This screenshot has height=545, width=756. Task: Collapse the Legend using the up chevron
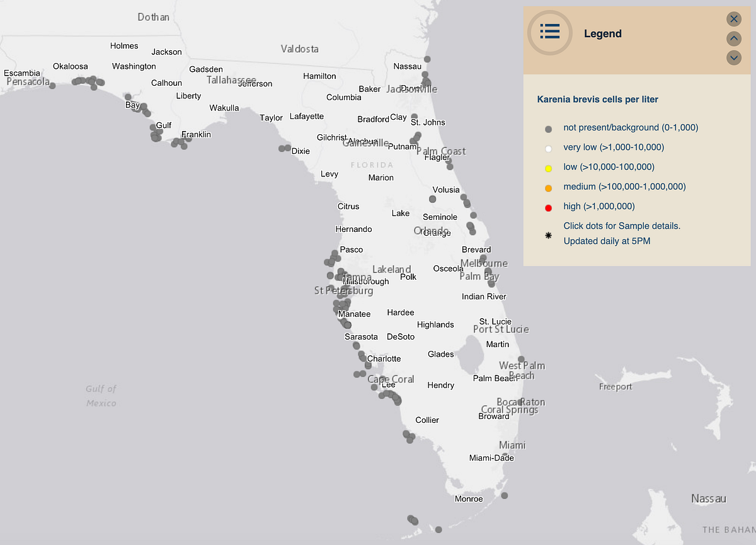tap(733, 38)
